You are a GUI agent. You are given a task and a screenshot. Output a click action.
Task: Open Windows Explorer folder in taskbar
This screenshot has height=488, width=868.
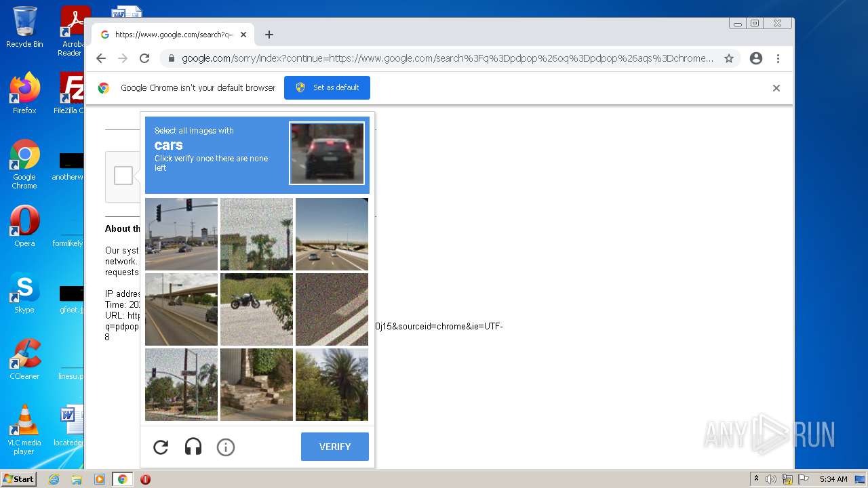click(x=77, y=479)
